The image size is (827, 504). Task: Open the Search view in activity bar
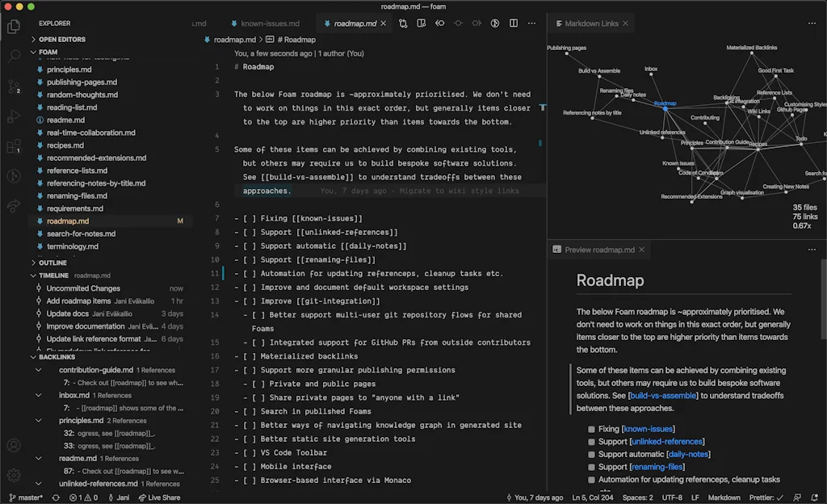[x=14, y=56]
